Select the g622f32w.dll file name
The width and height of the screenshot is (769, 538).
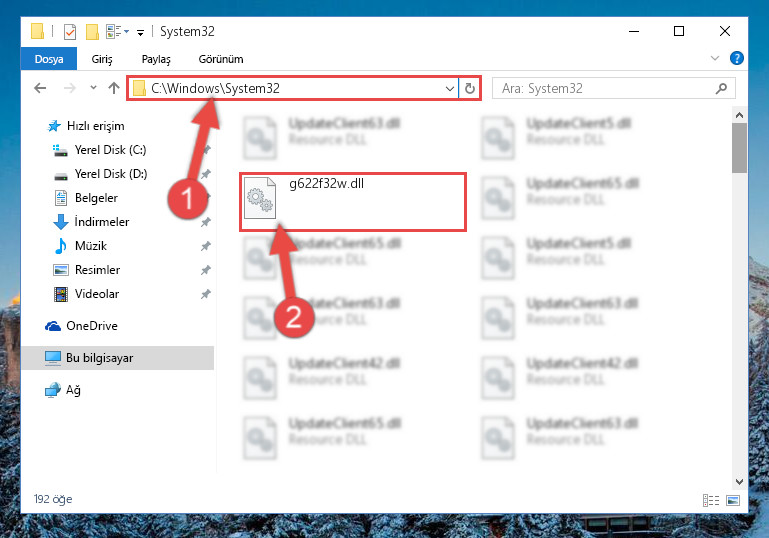[327, 184]
